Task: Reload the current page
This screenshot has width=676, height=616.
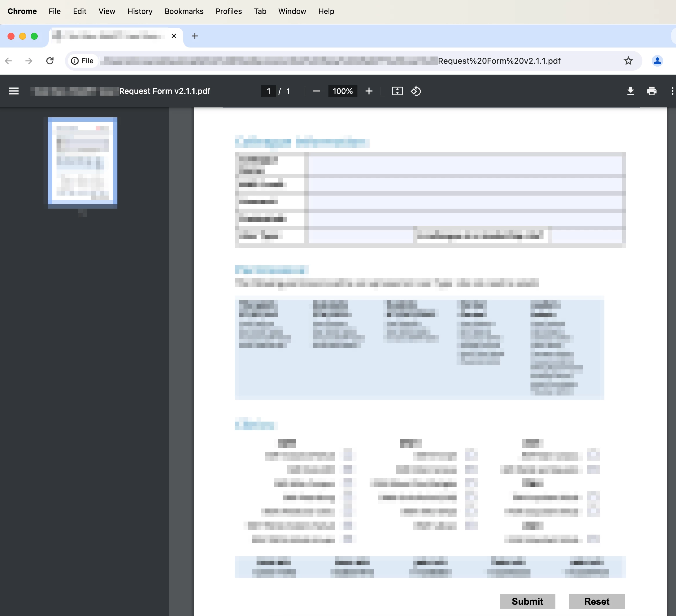Action: [x=50, y=61]
